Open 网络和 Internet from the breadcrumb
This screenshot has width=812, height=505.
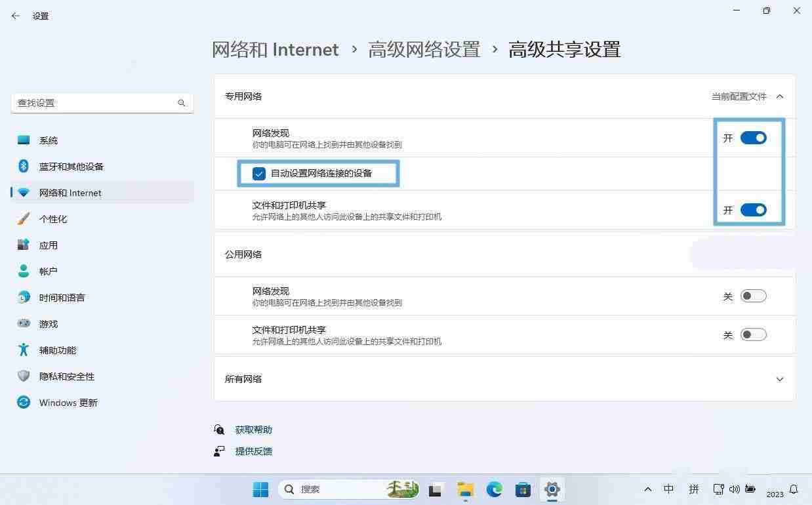click(275, 49)
